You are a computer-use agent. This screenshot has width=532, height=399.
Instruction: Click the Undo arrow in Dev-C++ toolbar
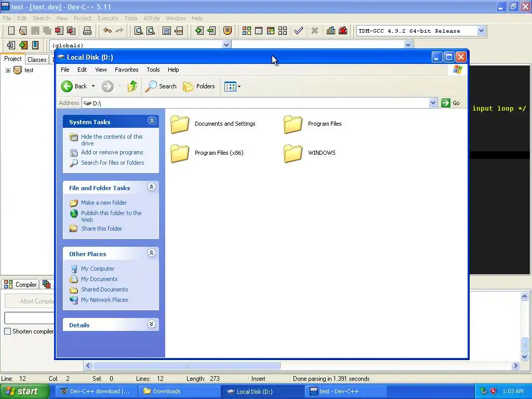pos(107,31)
